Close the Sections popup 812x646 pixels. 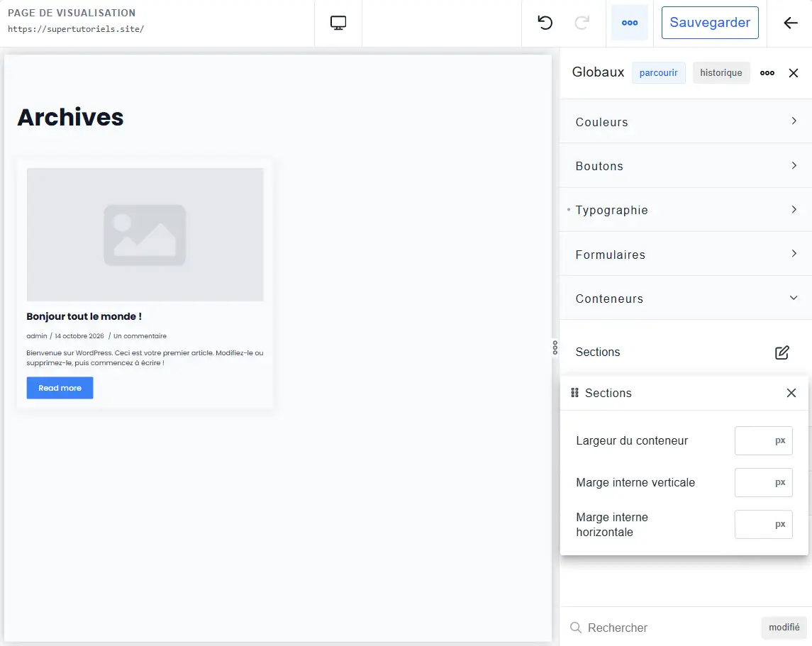coord(791,393)
